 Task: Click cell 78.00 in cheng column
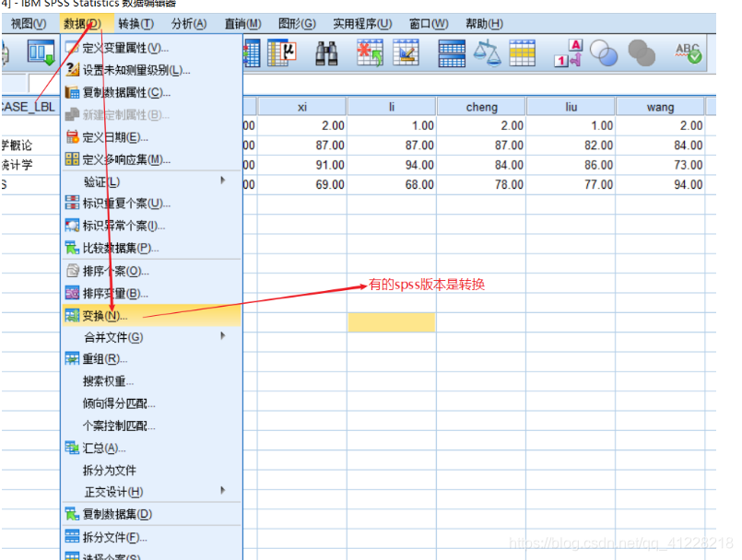[x=481, y=184]
